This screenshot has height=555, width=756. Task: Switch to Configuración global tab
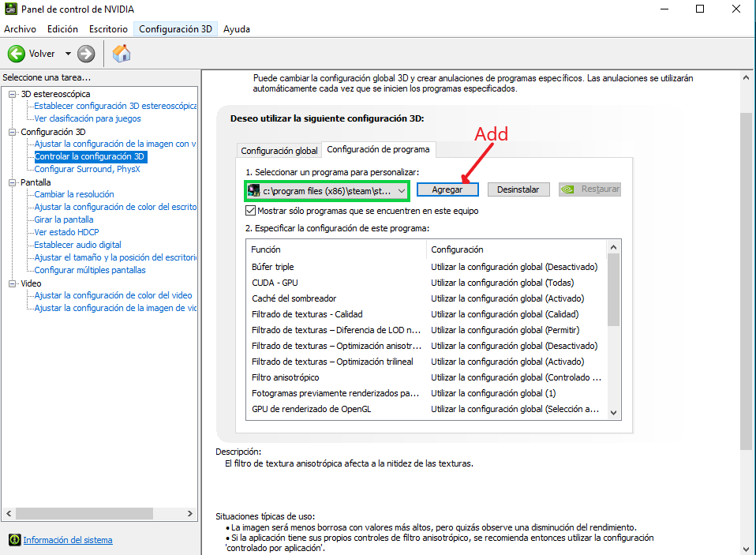279,151
